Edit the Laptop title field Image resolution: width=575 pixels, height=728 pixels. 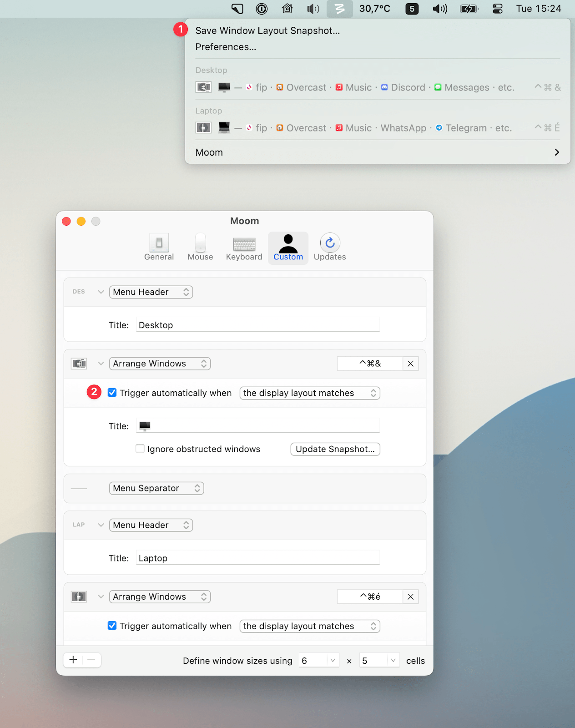pos(258,558)
